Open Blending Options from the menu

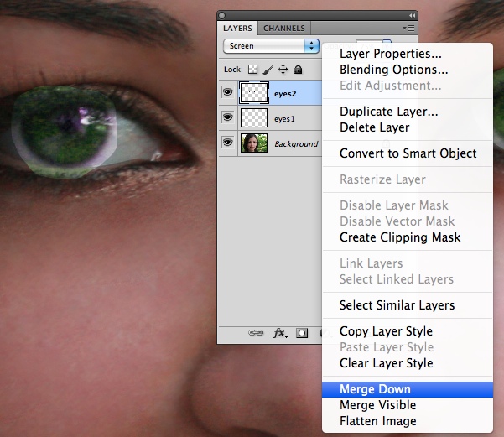coord(408,70)
